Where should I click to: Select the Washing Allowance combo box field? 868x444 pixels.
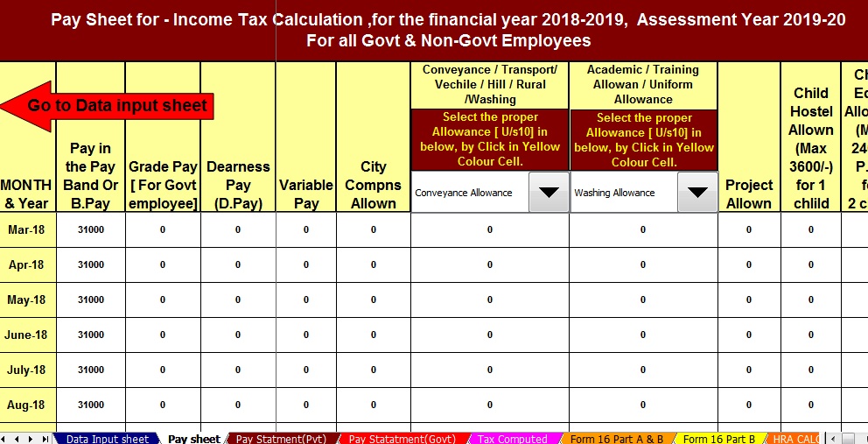point(624,192)
